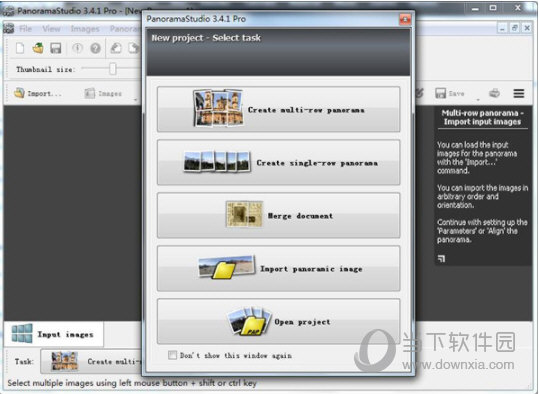
Task: Choose Merge document task
Action: [x=278, y=215]
